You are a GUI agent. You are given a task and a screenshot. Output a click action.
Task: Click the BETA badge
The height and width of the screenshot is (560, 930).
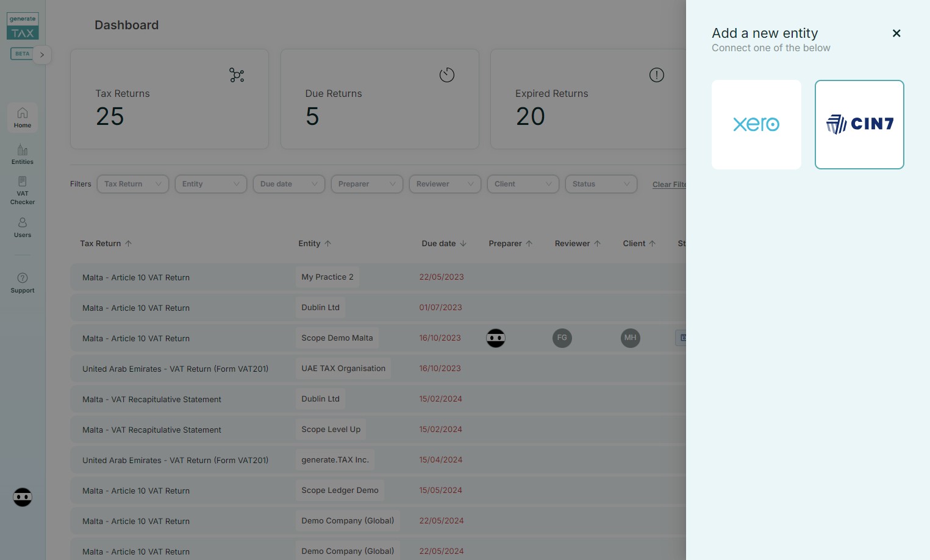tap(23, 54)
